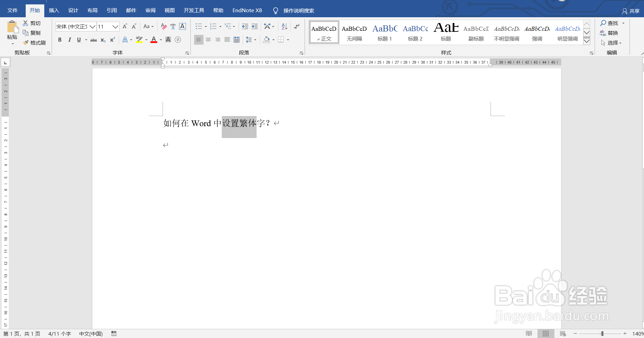
Task: Switch to Read Mode view in status bar
Action: point(529,334)
